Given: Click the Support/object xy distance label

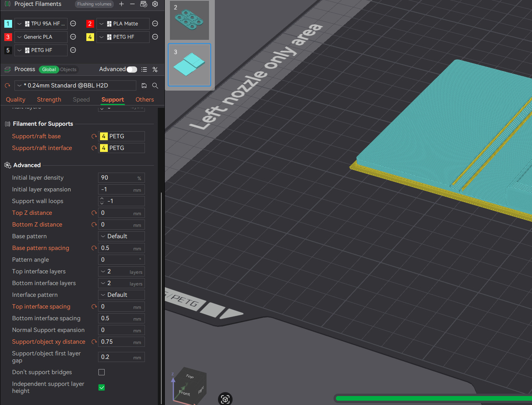Looking at the screenshot, I should (x=48, y=342).
